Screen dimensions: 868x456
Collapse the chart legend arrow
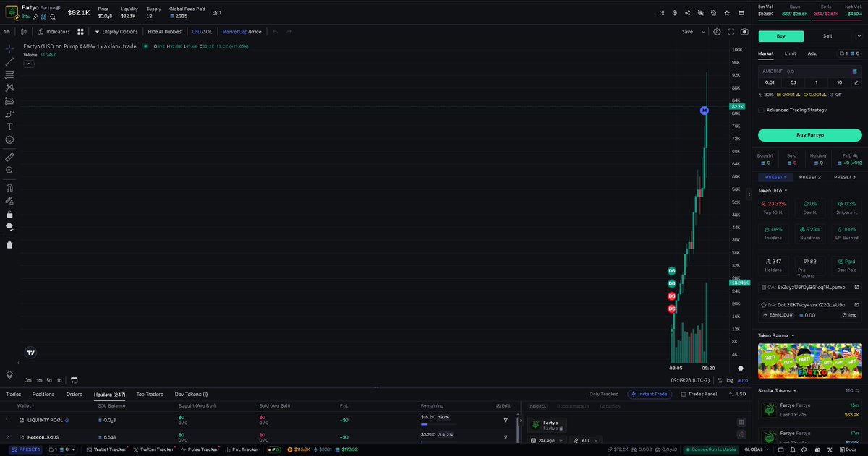pyautogui.click(x=29, y=64)
